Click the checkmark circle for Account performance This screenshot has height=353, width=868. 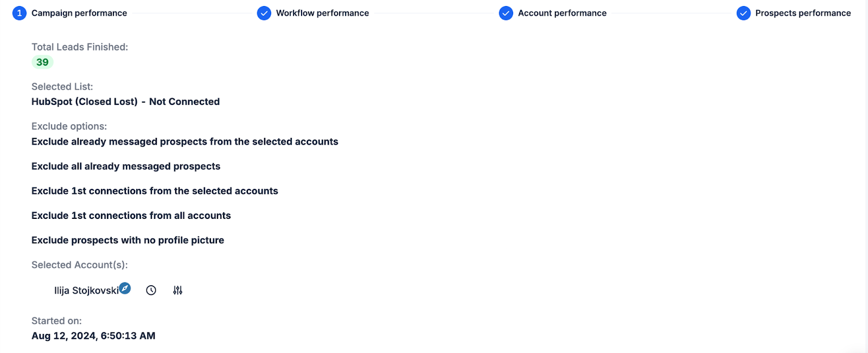pos(506,13)
